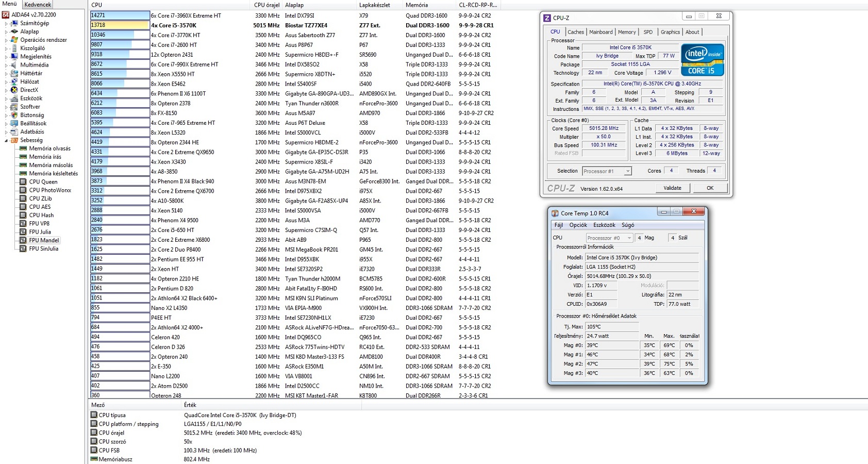Click the Core Temp window title icon
This screenshot has width=868, height=464.
555,213
